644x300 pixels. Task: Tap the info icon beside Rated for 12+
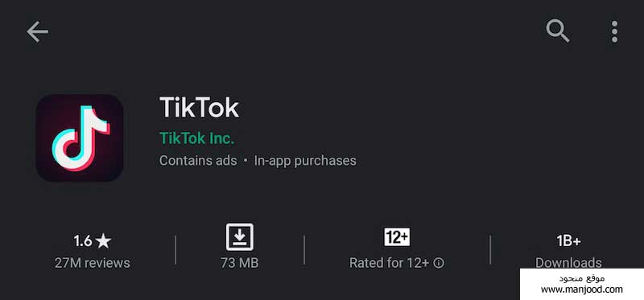coord(439,263)
